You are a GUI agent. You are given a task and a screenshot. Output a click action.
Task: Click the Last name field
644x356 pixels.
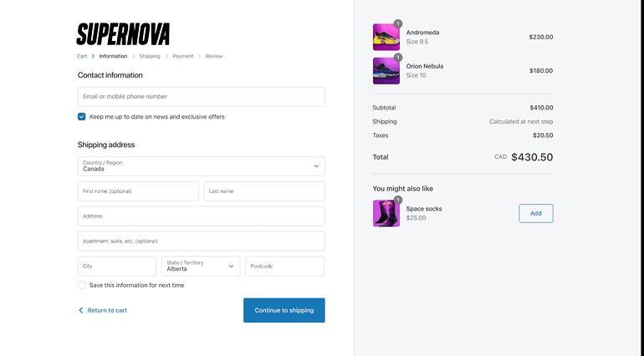[264, 191]
